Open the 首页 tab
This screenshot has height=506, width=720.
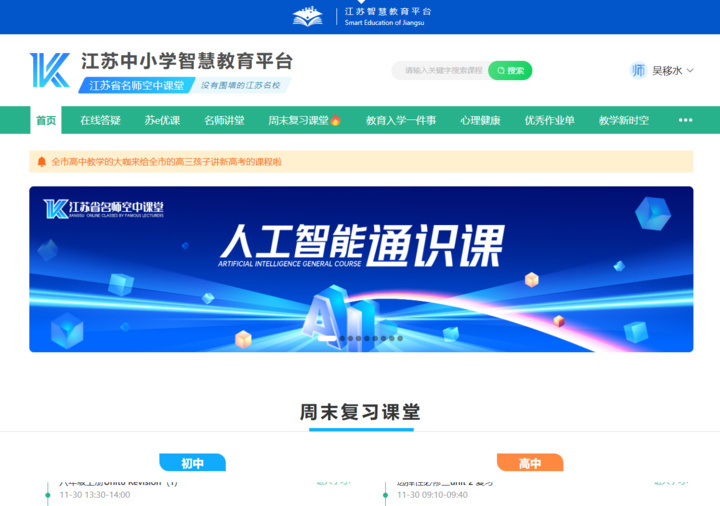tap(46, 120)
